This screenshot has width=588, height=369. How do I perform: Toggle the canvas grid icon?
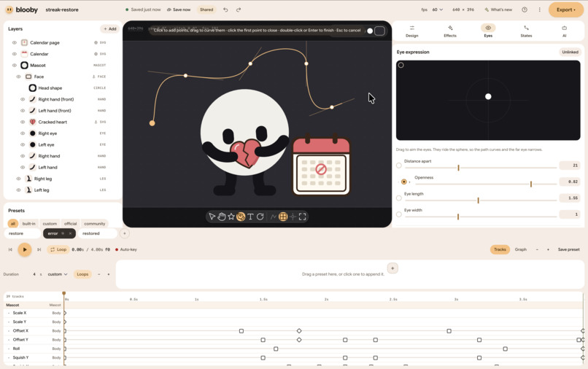tap(283, 217)
